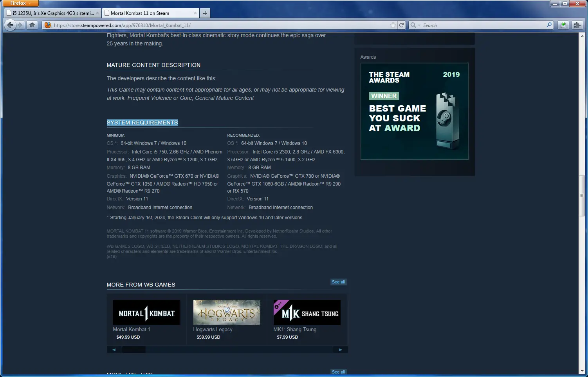588x377 pixels.
Task: Open the Mortal Kombat 1 game capsule image
Action: (146, 312)
